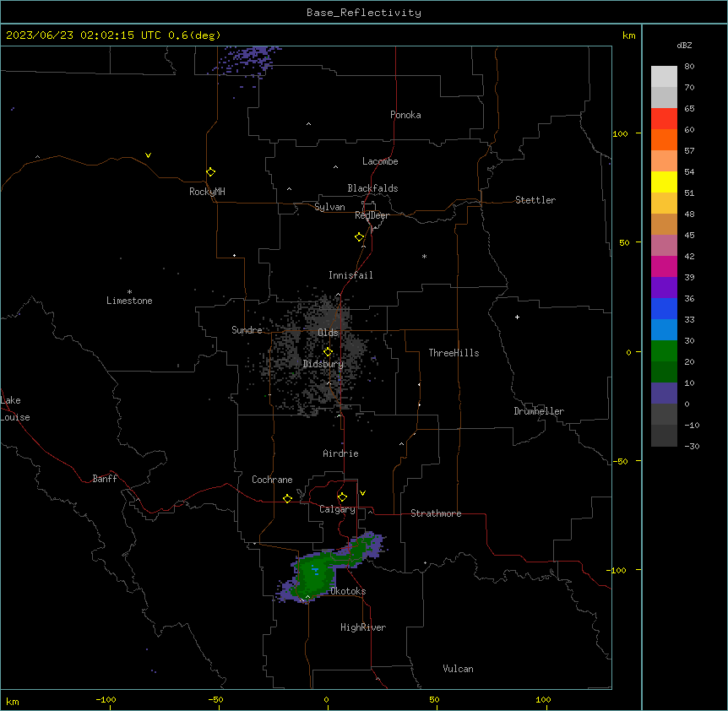Screen dimensions: 728x711
Task: Click the ThreeHills label
Action: click(x=454, y=353)
